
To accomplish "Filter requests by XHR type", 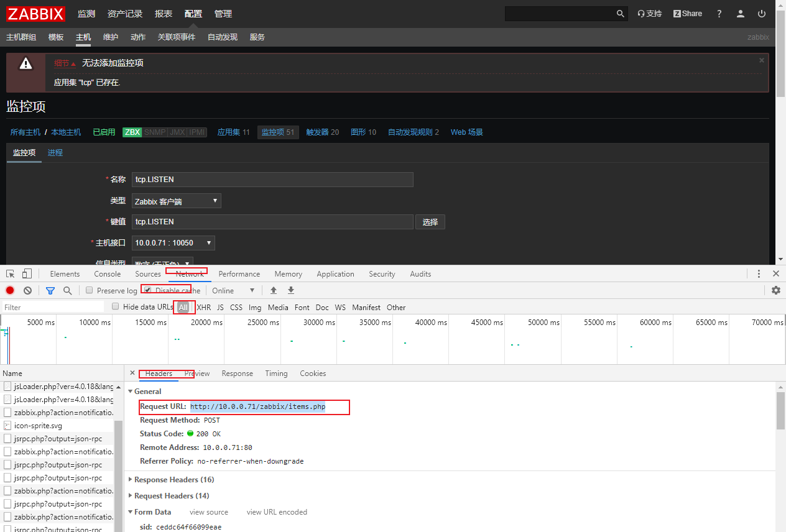I will pos(204,307).
